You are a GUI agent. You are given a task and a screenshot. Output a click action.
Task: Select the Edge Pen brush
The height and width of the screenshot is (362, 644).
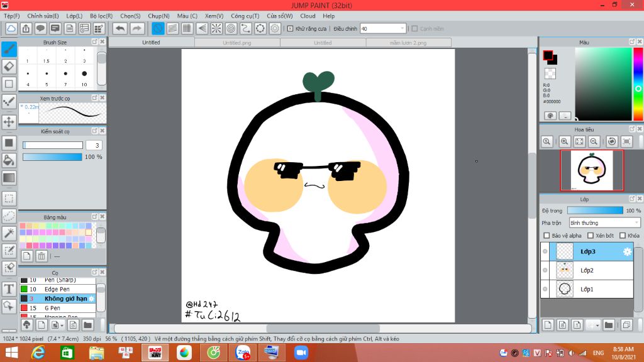57,289
